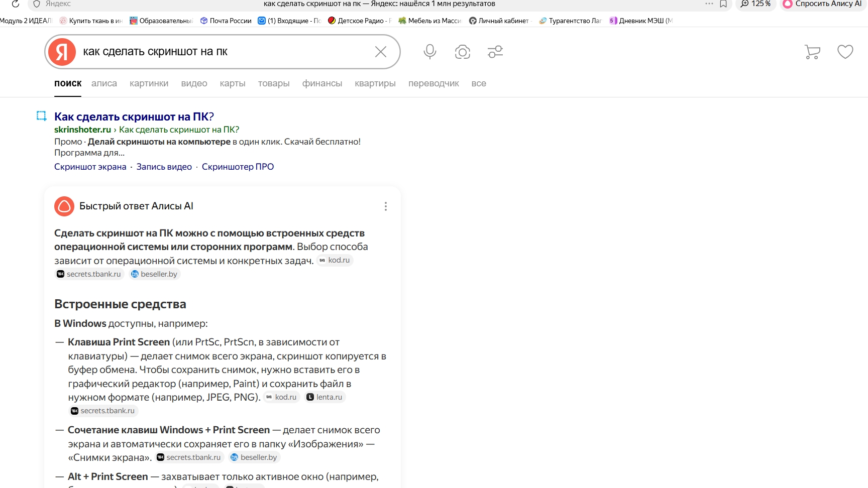Open the 'Личный кабинет' bookmark
Screen dimensions: 868x488
tap(500, 21)
